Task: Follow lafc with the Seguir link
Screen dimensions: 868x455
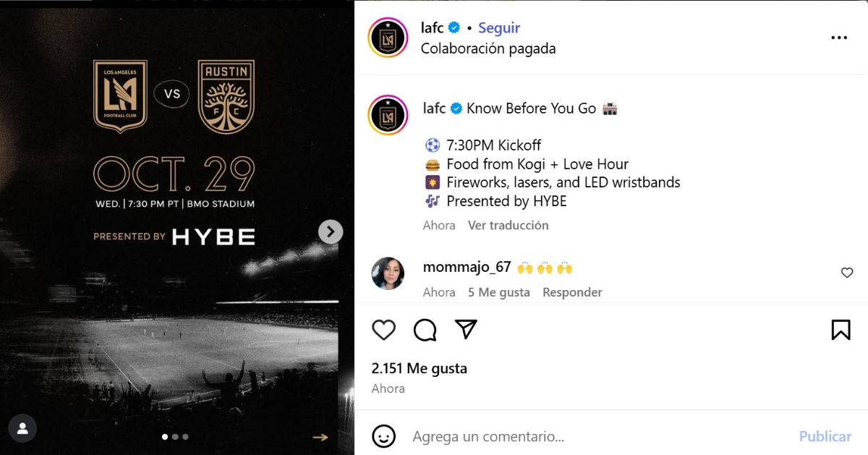Action: (x=499, y=27)
